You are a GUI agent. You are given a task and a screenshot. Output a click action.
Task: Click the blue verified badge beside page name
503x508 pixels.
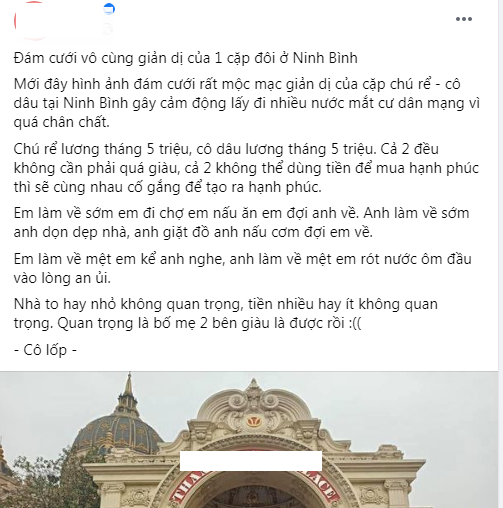(109, 9)
